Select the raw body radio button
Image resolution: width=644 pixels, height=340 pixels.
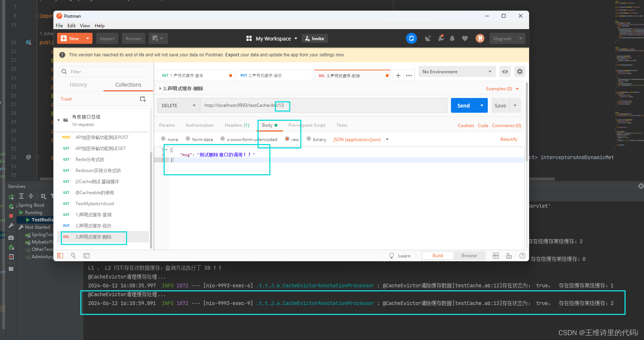287,139
